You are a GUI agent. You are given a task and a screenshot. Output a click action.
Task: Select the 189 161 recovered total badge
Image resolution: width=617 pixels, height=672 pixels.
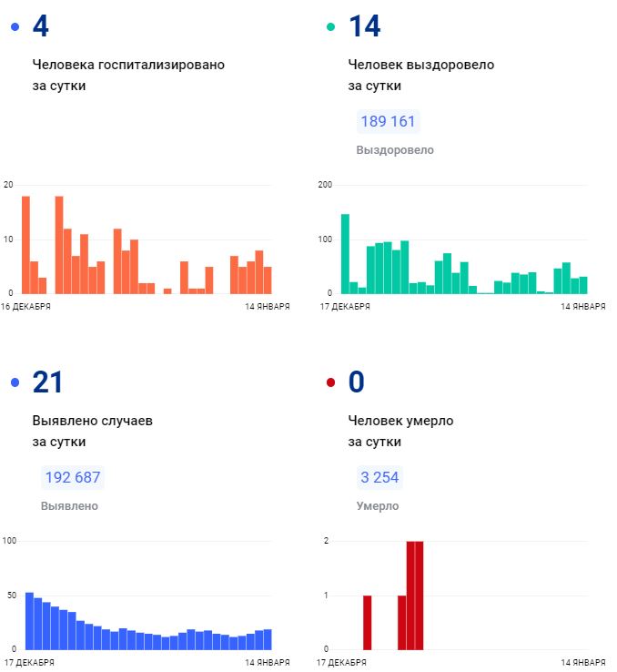tap(389, 122)
